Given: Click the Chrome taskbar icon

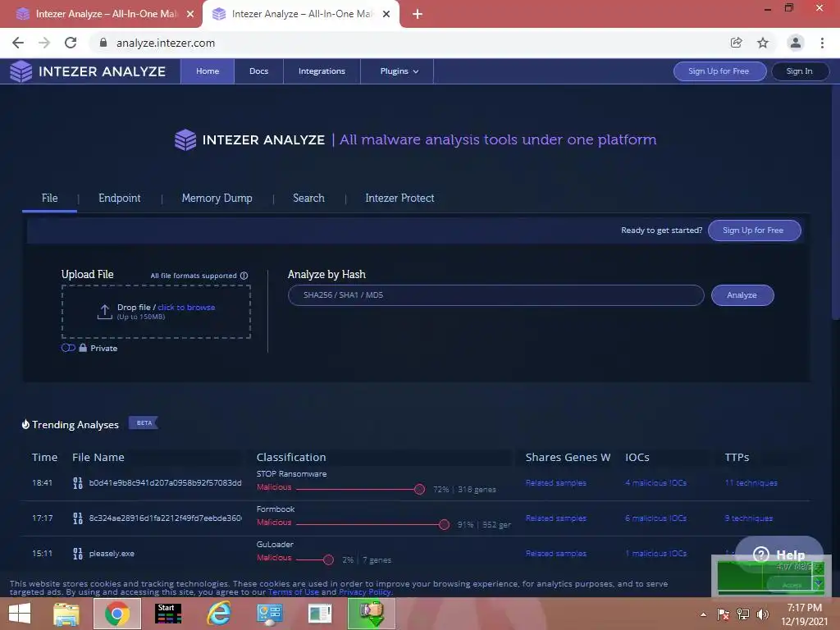Looking at the screenshot, I should (116, 614).
